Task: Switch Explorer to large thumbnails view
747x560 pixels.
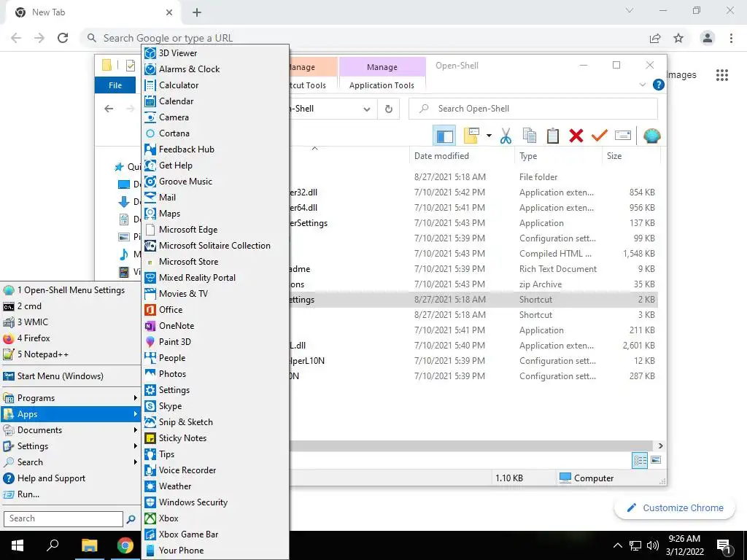Action: coord(656,460)
